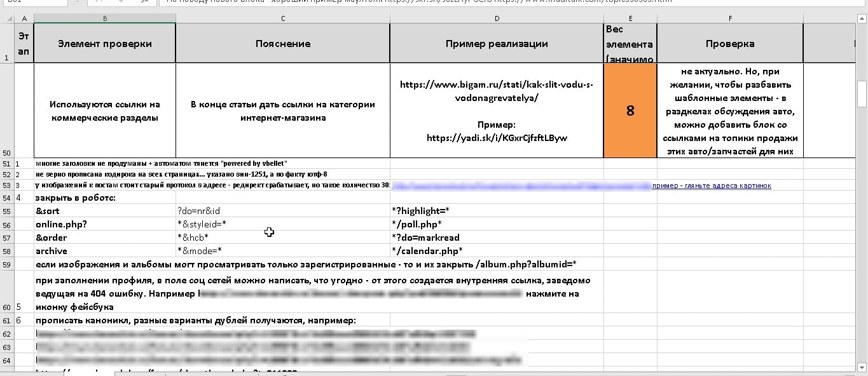
Task: Select cell A52 containing 2
Action: [x=24, y=174]
